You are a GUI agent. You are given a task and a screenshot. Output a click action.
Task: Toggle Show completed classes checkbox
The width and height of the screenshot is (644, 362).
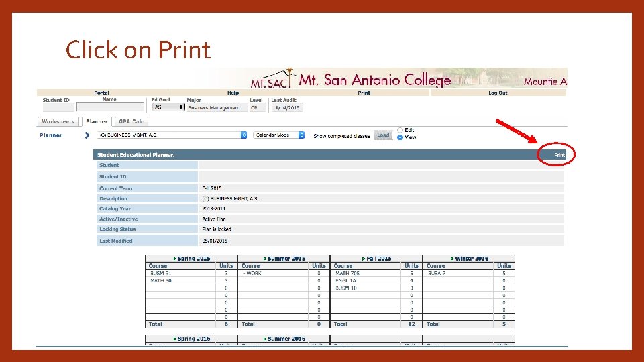(x=309, y=135)
